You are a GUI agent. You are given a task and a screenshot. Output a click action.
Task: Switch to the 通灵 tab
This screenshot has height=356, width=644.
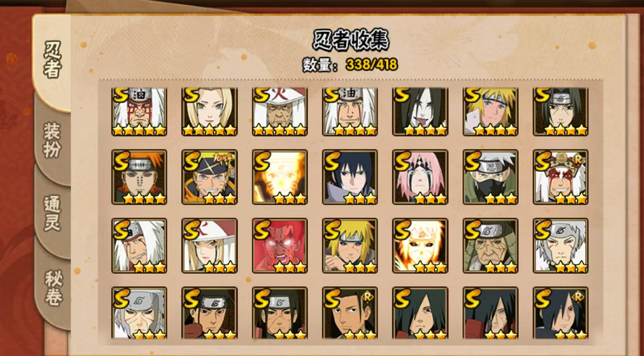click(52, 213)
